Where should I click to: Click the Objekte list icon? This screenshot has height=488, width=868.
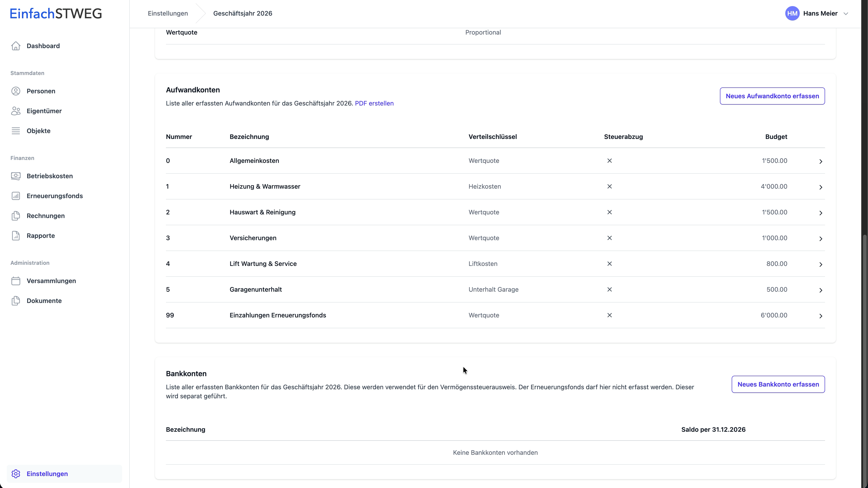coord(16,131)
